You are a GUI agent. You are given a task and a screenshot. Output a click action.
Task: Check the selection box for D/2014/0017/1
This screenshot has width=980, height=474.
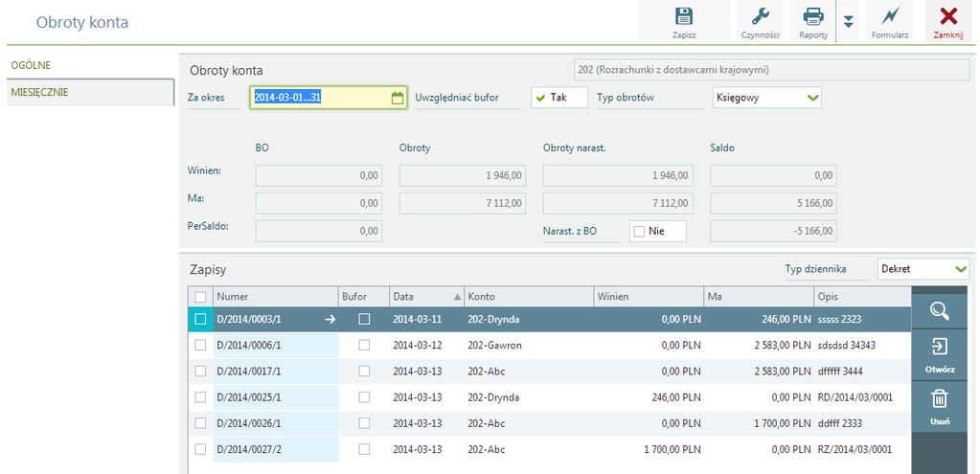200,371
